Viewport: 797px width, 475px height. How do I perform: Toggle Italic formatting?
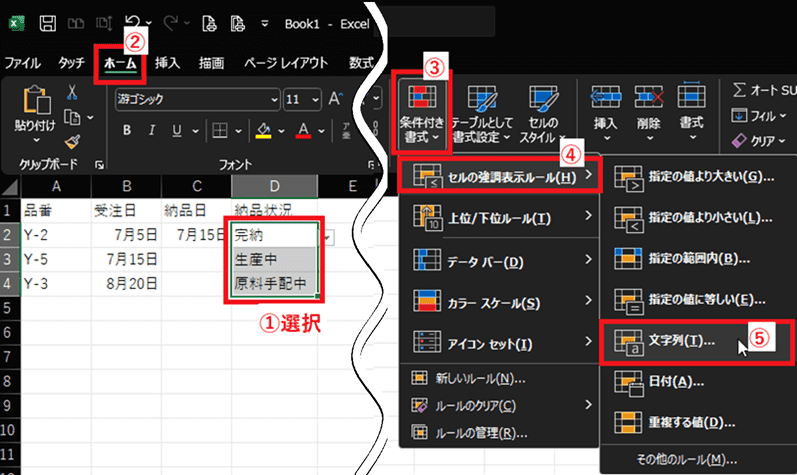coord(153,131)
